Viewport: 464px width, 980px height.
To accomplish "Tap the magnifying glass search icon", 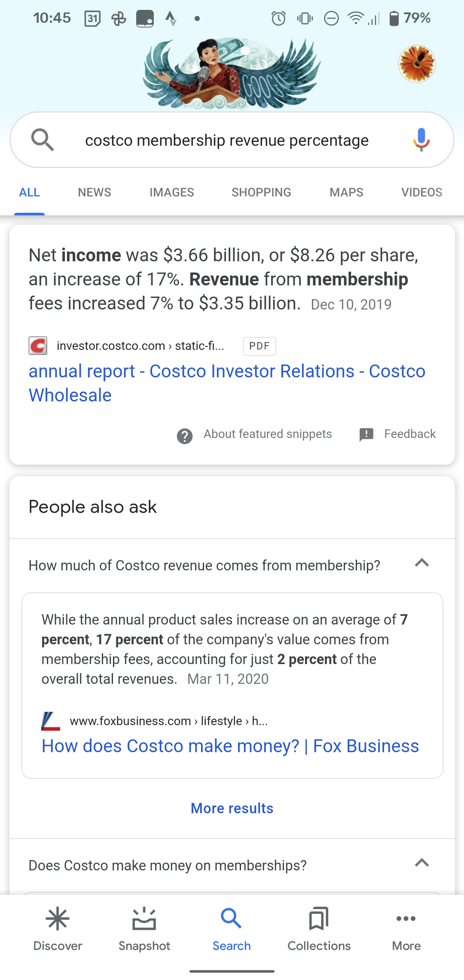I will click(43, 140).
